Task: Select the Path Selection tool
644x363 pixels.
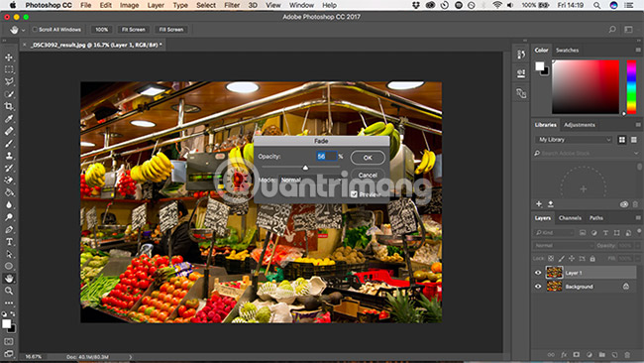Action: 9,254
